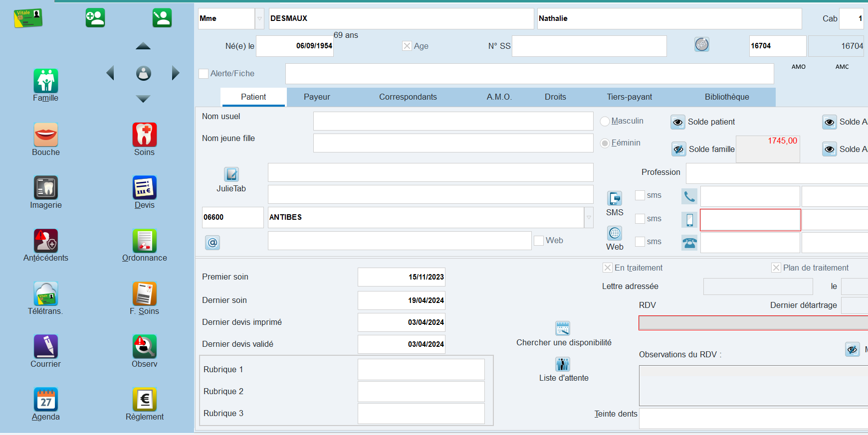Toggle the Alerte/Fiche checkbox

coord(204,74)
